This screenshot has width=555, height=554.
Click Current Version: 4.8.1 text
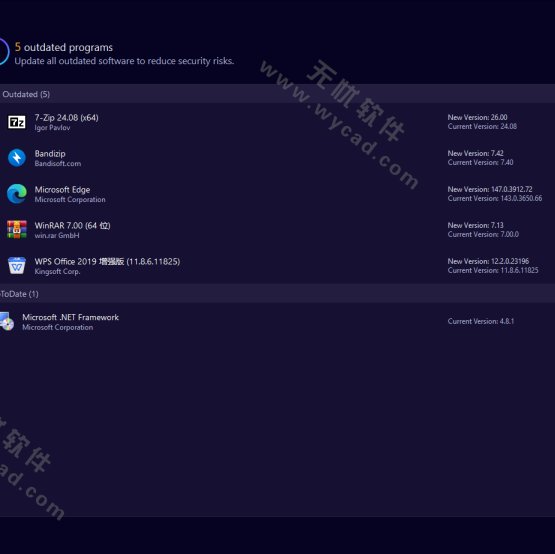coord(481,321)
